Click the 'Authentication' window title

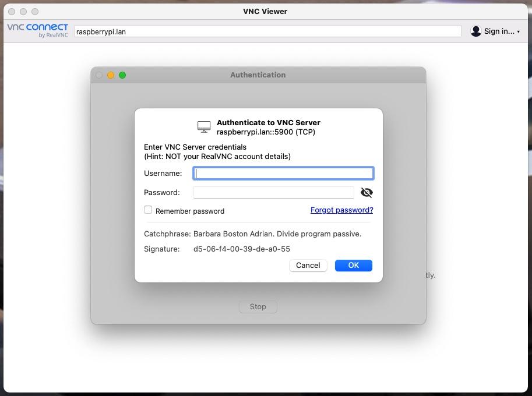[258, 75]
